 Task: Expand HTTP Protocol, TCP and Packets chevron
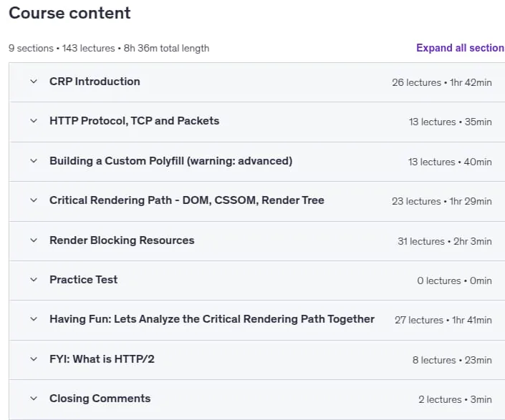[x=34, y=121]
